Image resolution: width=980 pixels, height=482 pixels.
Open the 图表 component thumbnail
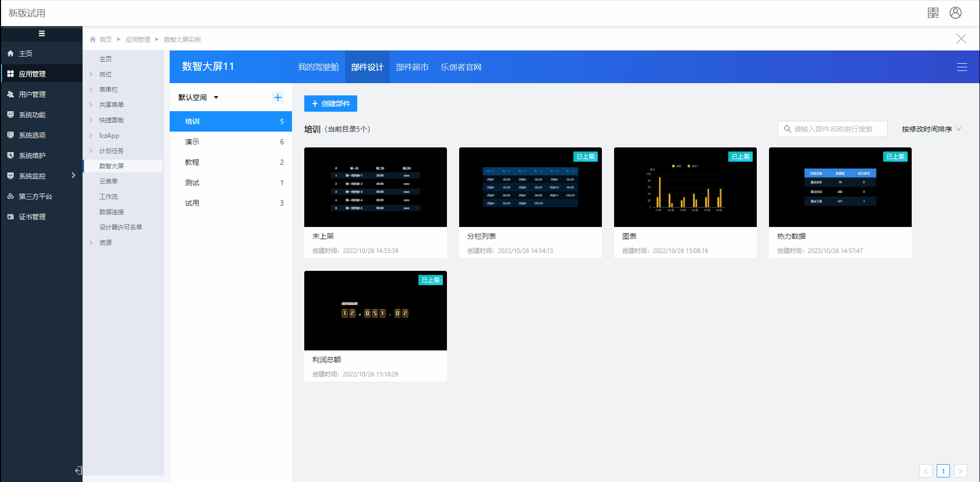pos(685,187)
